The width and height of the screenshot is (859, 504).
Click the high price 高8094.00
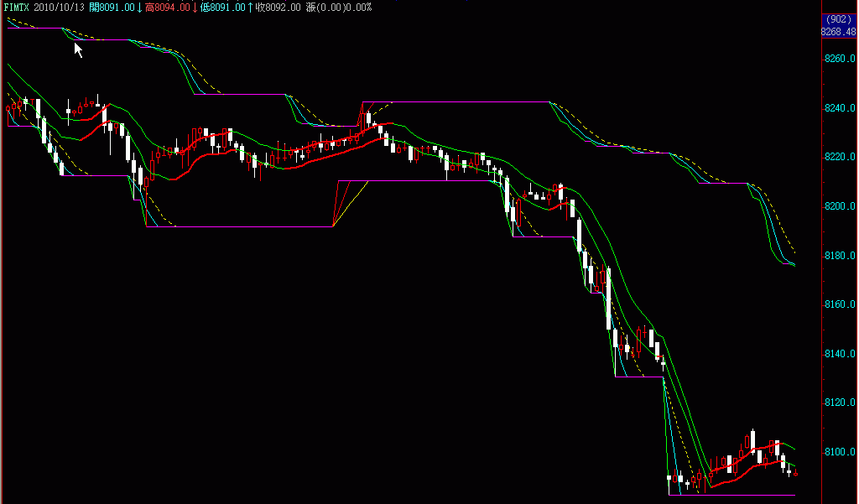point(168,8)
